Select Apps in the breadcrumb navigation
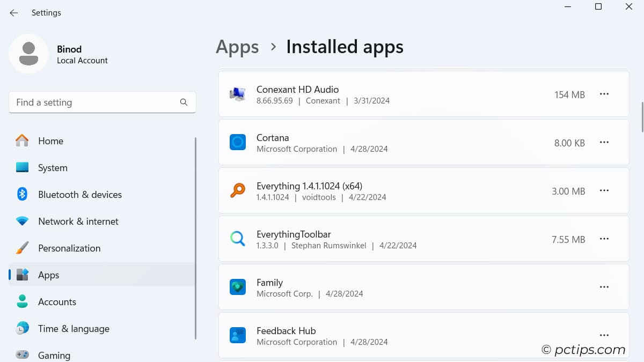644x362 pixels. [237, 47]
